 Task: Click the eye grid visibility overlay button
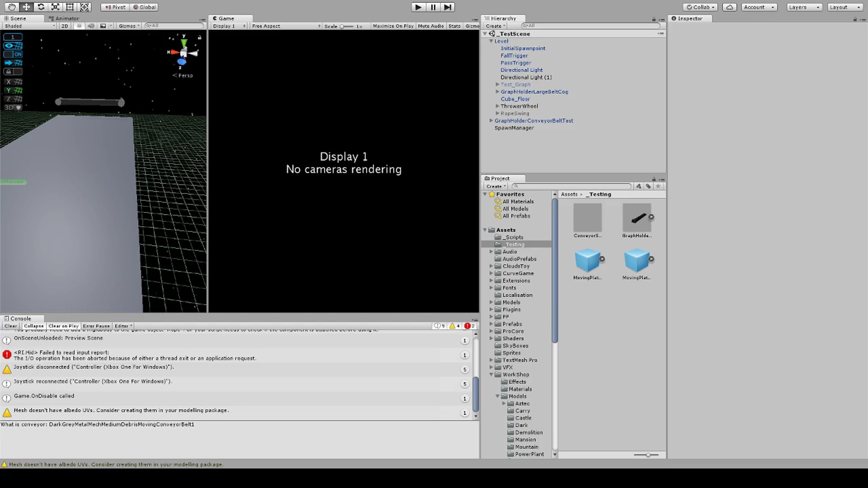point(13,46)
